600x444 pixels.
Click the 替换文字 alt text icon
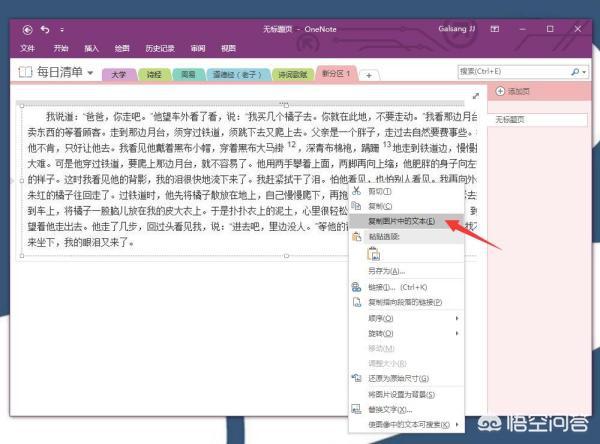[x=357, y=409]
